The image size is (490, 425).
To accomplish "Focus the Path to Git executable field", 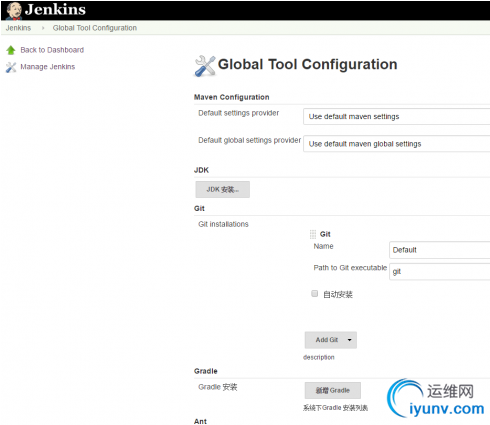I will (x=439, y=272).
